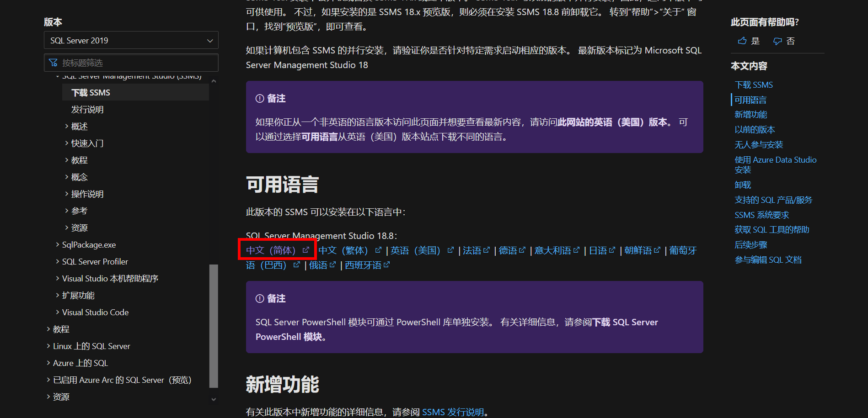
Task: Expand the 概念 tree node
Action: pos(67,177)
